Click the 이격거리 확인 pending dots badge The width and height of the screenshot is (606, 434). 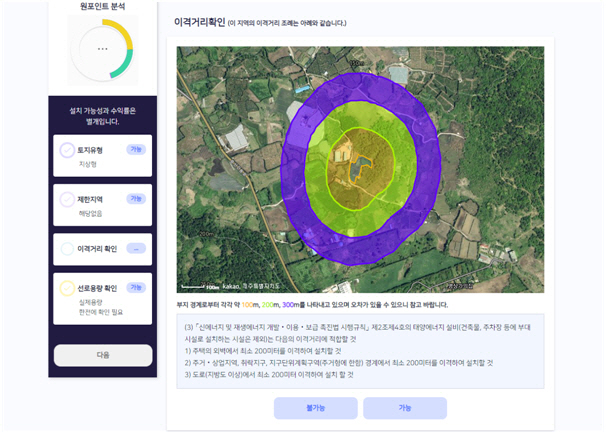pos(136,249)
